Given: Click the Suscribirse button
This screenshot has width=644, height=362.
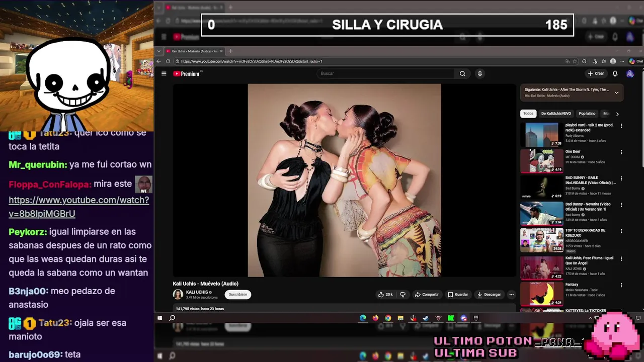Looking at the screenshot, I should coord(238,295).
